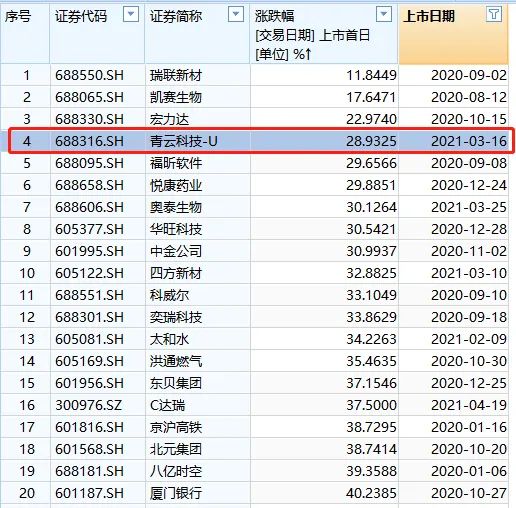Image resolution: width=516 pixels, height=508 pixels.
Task: Select security name 科威尔
Action: point(169,295)
